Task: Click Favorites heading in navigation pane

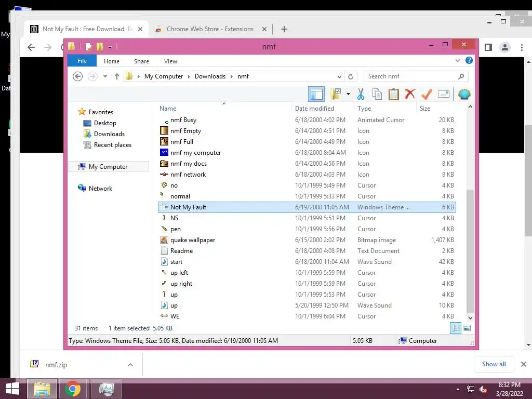Action: tap(101, 112)
